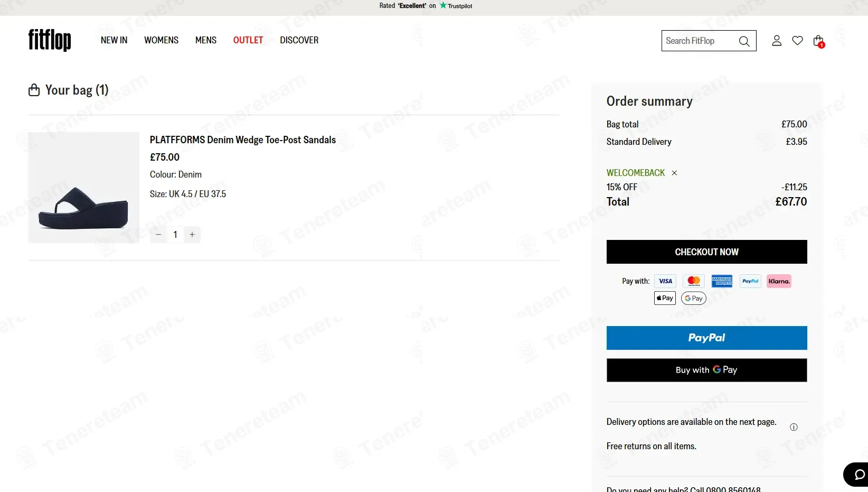Click the discount amount -£11.25
This screenshot has height=492, width=868.
pyautogui.click(x=795, y=187)
